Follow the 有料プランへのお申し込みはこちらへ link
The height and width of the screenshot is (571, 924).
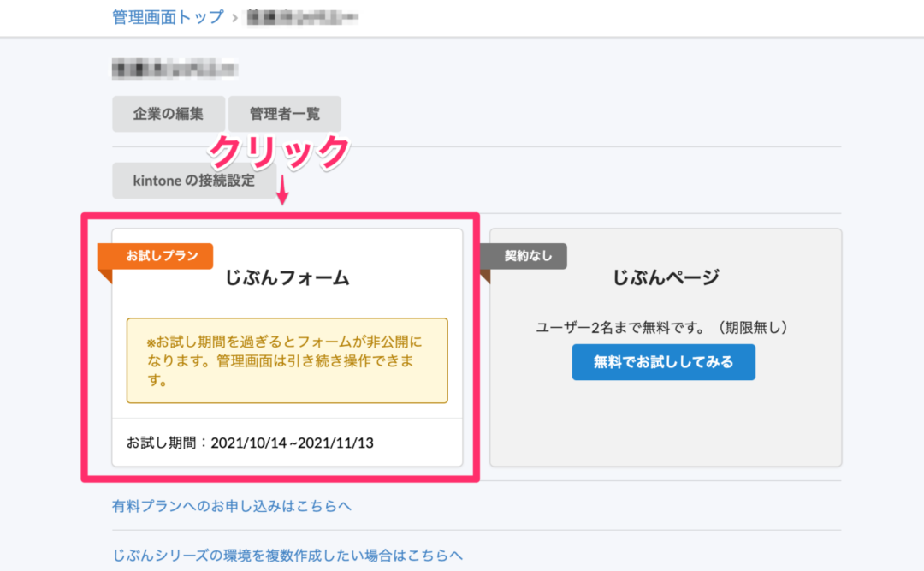pyautogui.click(x=232, y=506)
